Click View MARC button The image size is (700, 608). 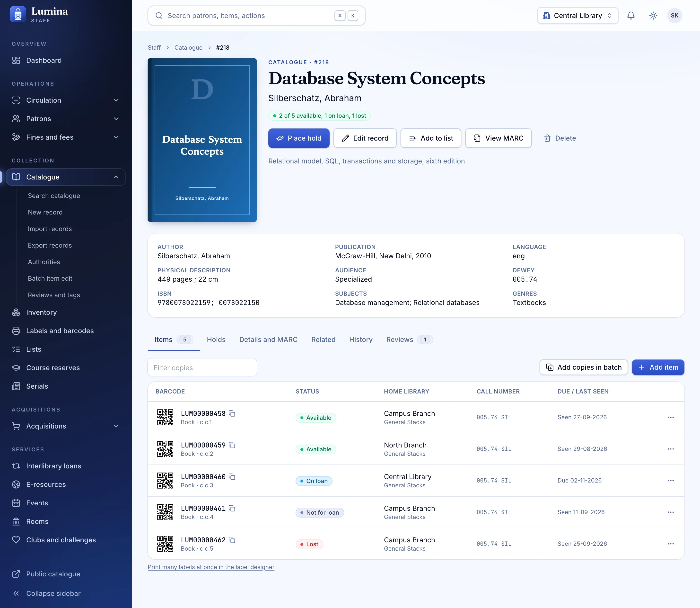click(x=498, y=138)
